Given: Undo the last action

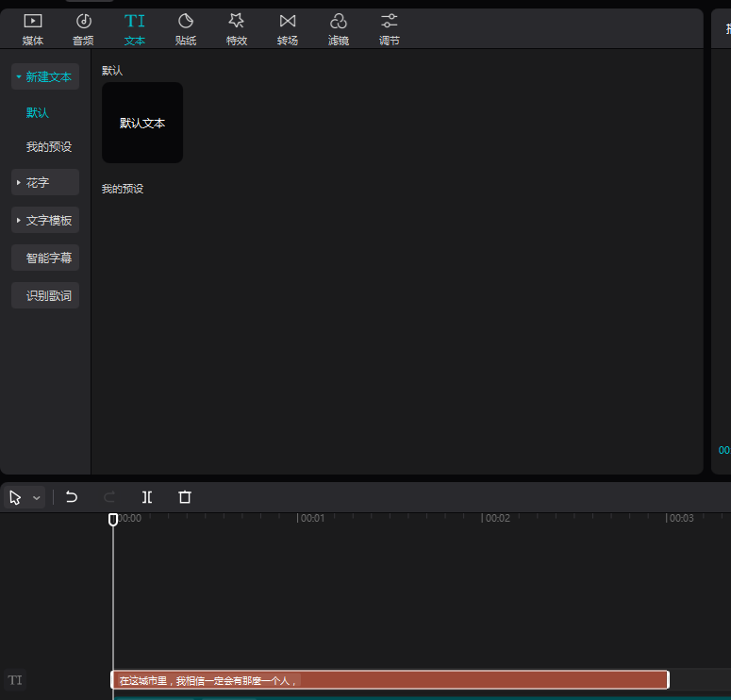Looking at the screenshot, I should click(x=72, y=497).
